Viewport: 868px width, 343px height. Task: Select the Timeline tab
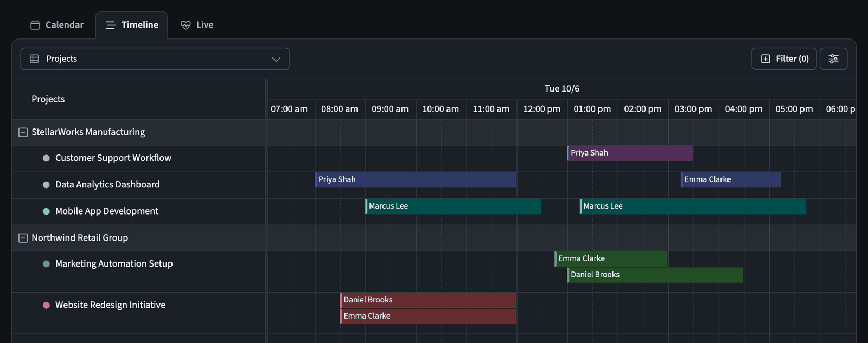point(132,25)
